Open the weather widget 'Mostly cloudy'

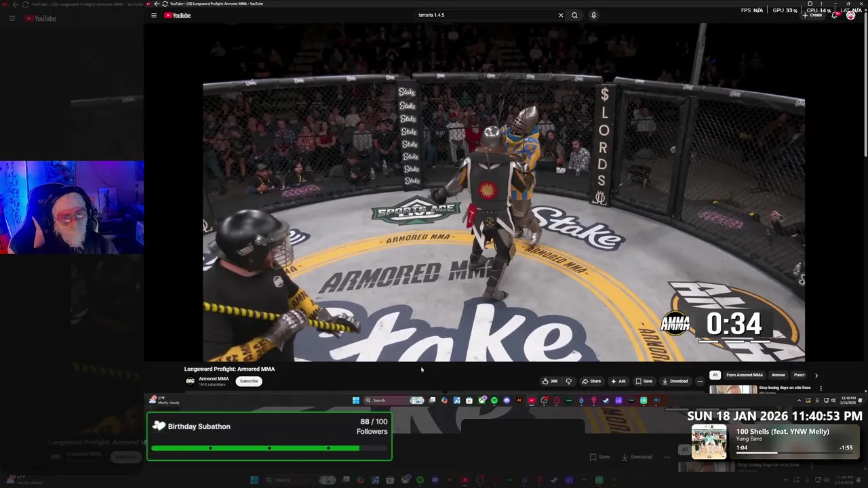(165, 401)
